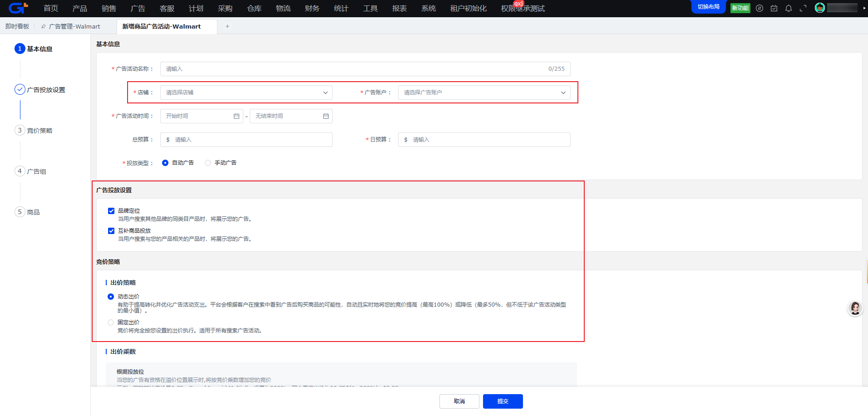Click 切换布局 button
This screenshot has height=415, width=868.
(x=709, y=7)
